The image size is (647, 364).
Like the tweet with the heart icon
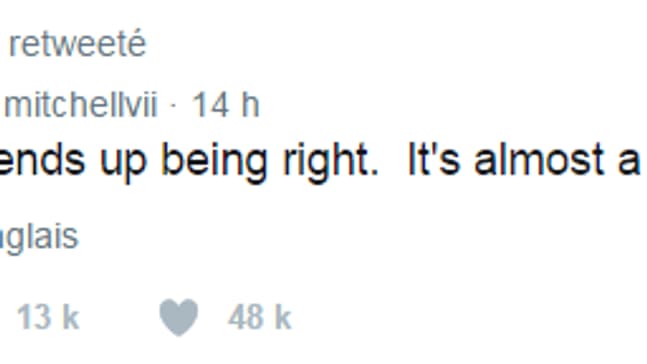pyautogui.click(x=179, y=317)
